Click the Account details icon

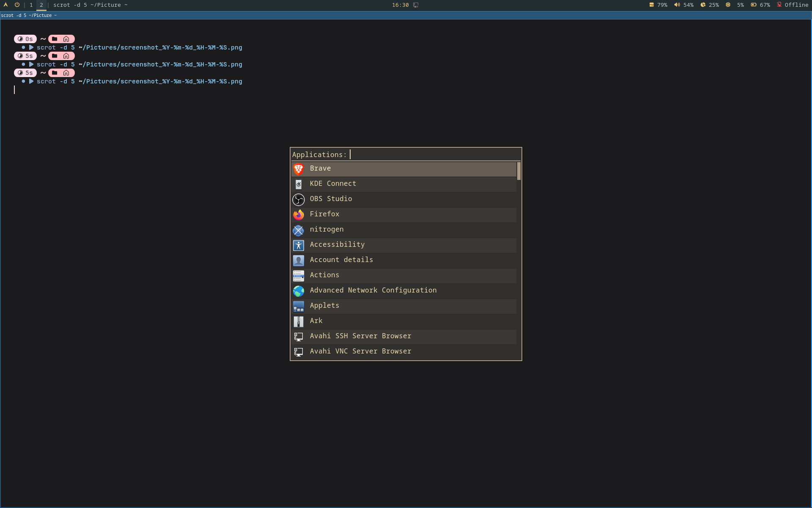(x=299, y=260)
